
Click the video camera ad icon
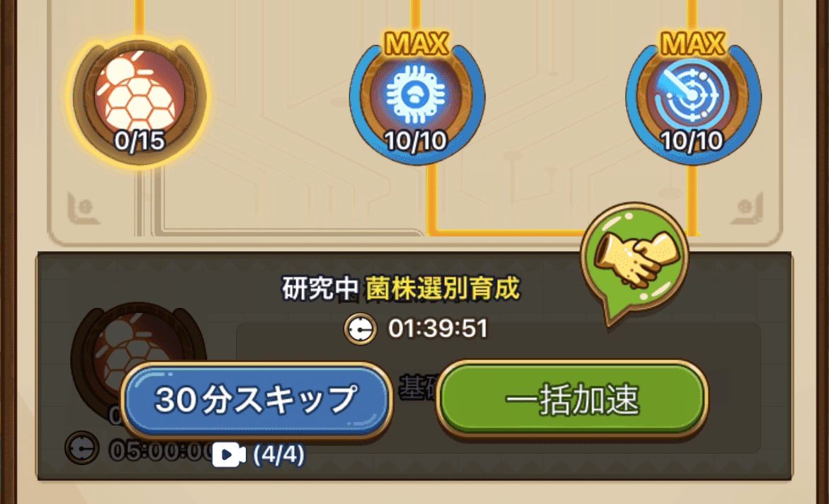229,455
